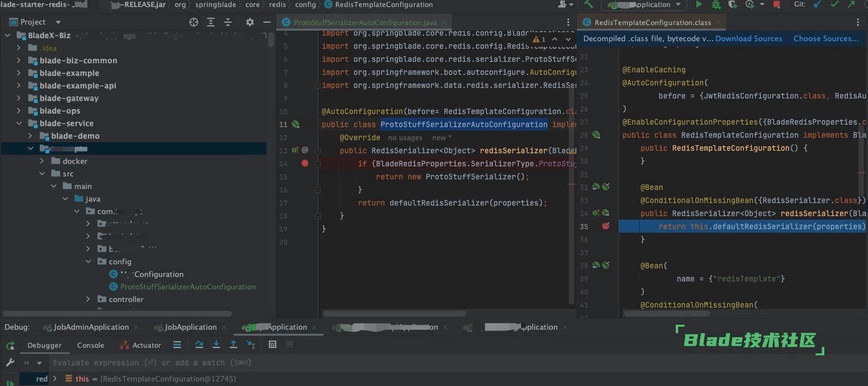Close the JobAdminApplication debug tab
The width and height of the screenshot is (868, 386).
pyautogui.click(x=136, y=327)
